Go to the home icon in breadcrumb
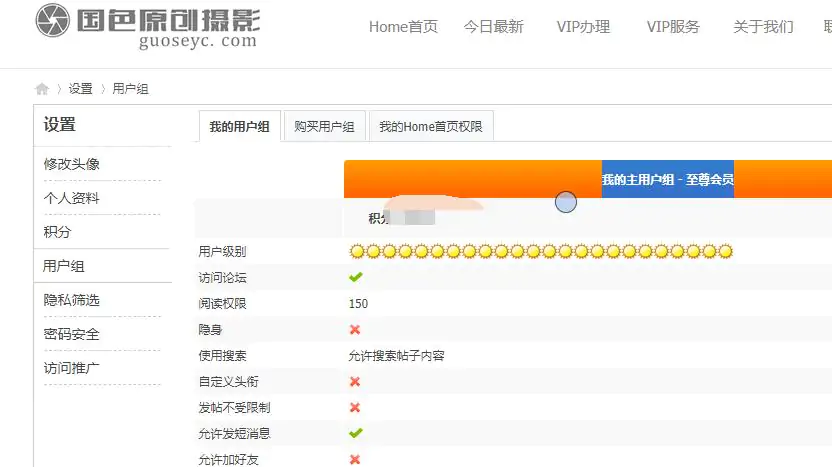The image size is (832, 467). [42, 89]
